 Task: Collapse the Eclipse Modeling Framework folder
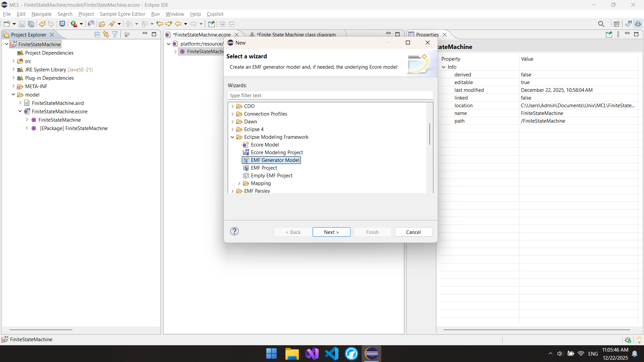232,137
